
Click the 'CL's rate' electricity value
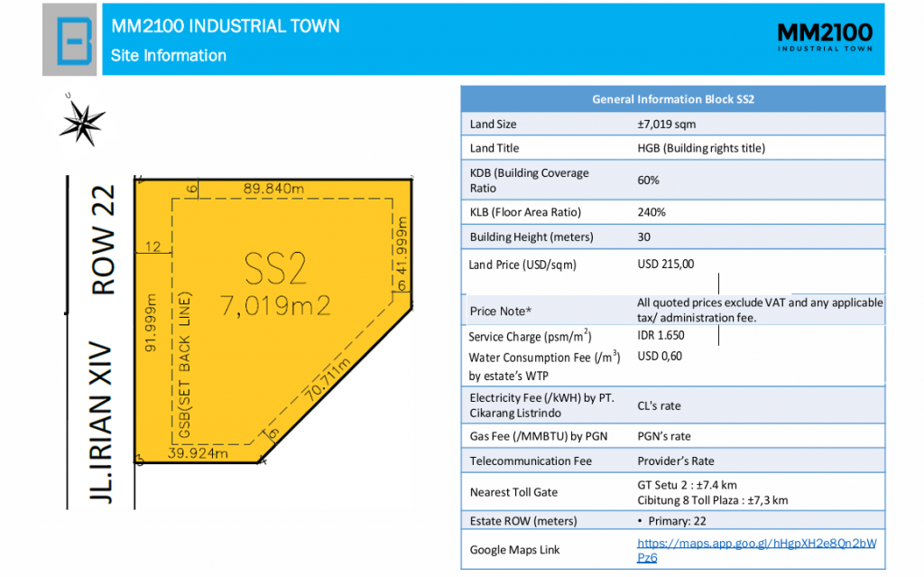(659, 406)
